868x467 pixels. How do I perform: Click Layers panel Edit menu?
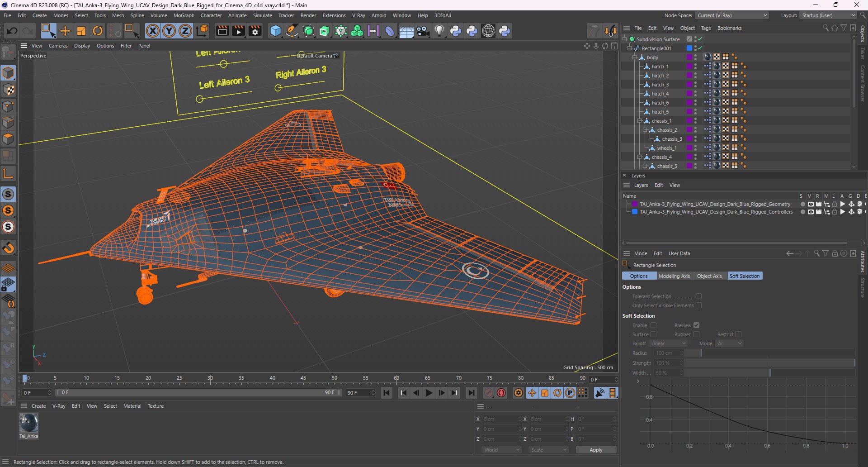click(x=659, y=185)
